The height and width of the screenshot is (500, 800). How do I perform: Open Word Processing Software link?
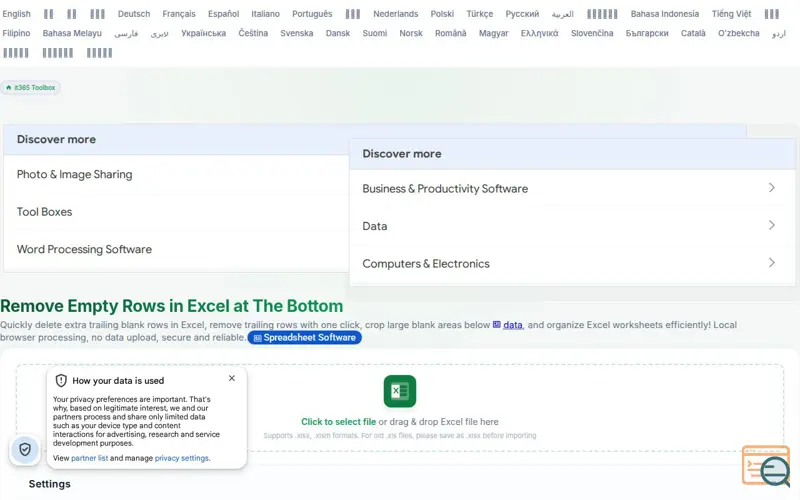tap(84, 249)
